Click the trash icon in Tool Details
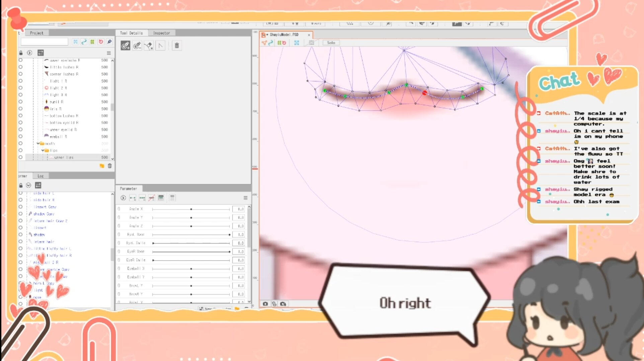 (177, 46)
